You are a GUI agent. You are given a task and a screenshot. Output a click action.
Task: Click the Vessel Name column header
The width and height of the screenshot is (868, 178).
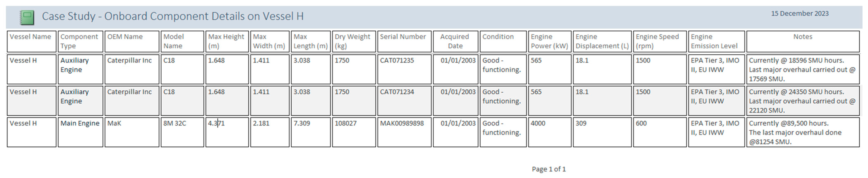(x=31, y=41)
